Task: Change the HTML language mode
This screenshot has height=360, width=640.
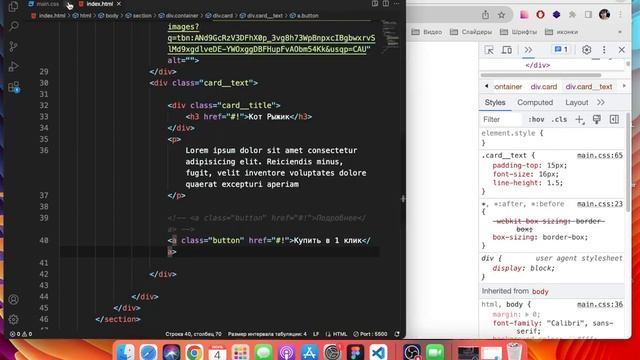Action: [x=336, y=334]
